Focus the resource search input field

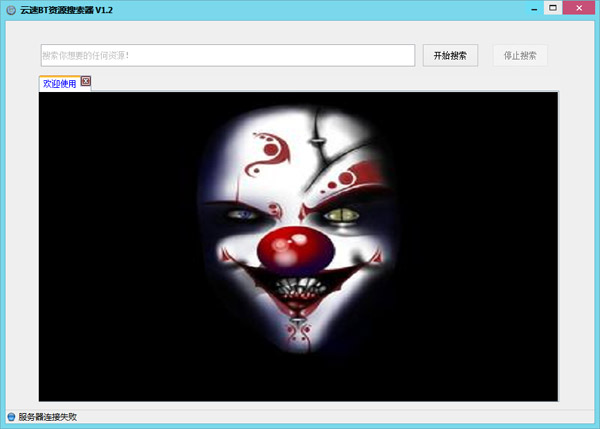pos(227,55)
